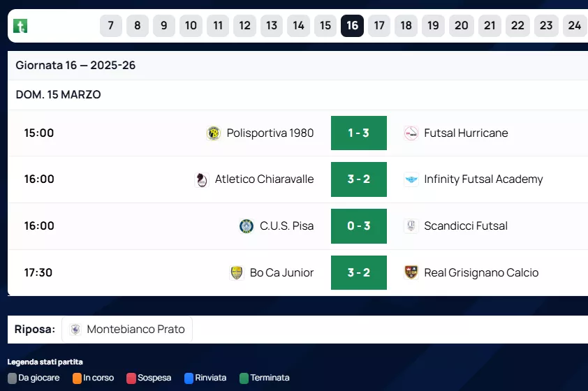Click the Real Grisignano Calcio crest
The image size is (588, 391).
[411, 273]
